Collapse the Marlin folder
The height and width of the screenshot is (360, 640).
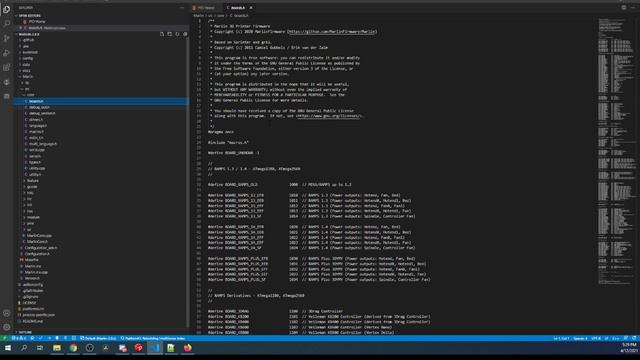tap(27, 77)
